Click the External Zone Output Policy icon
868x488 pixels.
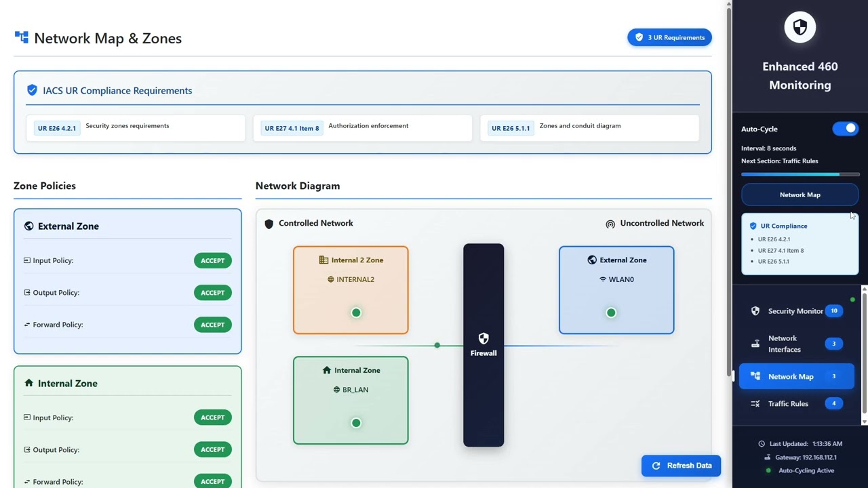pos(27,292)
